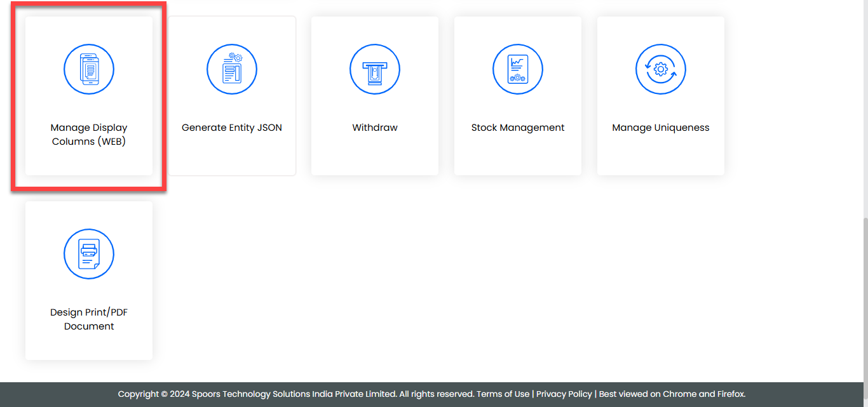This screenshot has width=868, height=407.
Task: Open the Manage Display Columns (WEB) label
Action: (x=89, y=135)
